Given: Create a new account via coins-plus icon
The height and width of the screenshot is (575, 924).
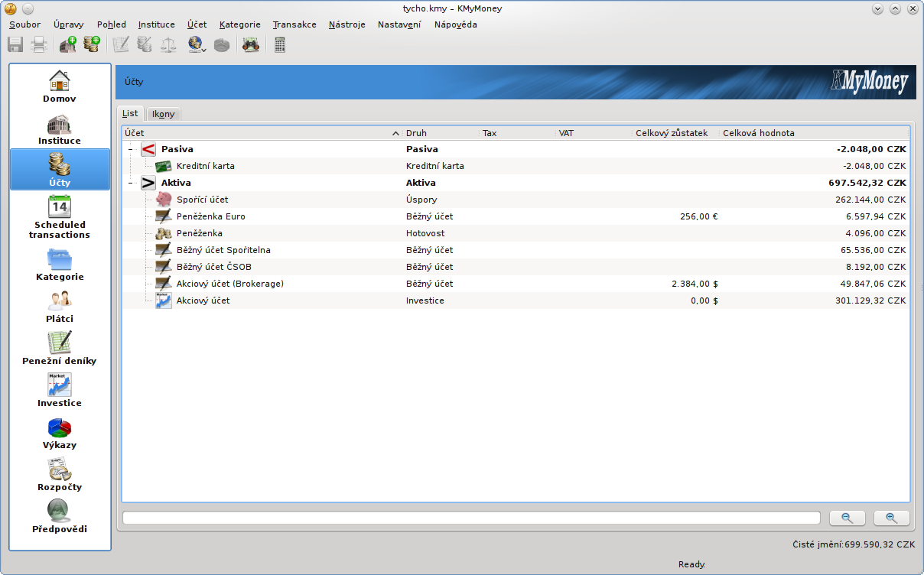Looking at the screenshot, I should pyautogui.click(x=92, y=44).
